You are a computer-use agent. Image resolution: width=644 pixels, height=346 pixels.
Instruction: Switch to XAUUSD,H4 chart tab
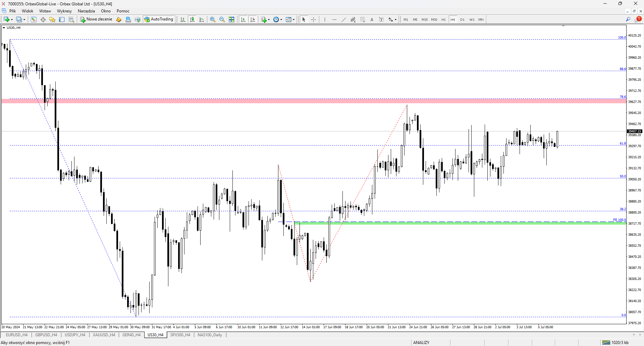pyautogui.click(x=104, y=335)
